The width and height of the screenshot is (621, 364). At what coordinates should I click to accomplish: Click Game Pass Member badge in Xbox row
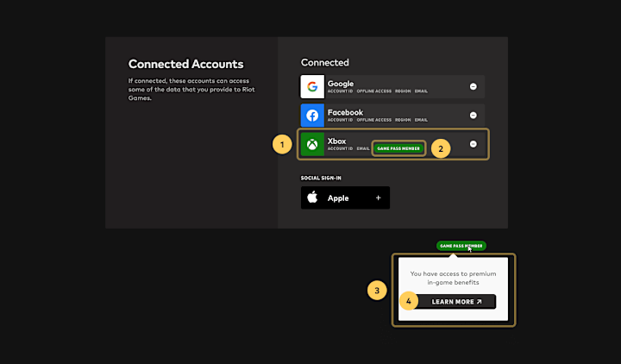pos(398,148)
